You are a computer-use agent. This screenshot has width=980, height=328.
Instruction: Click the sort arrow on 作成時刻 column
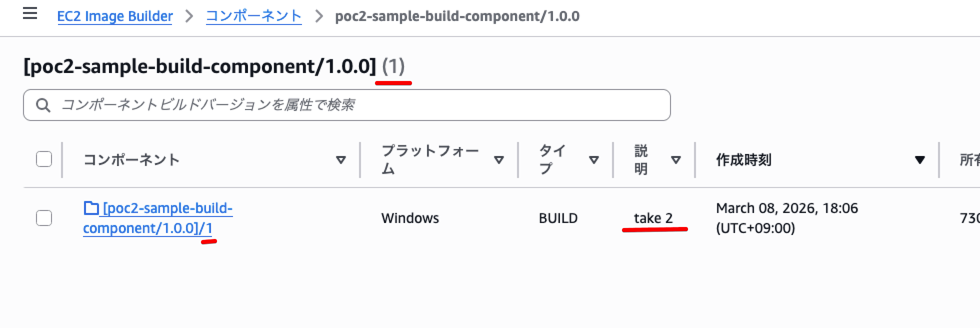920,159
